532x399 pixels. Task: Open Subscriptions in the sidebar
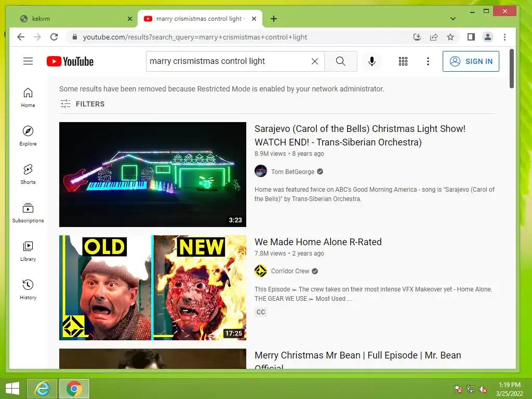(x=28, y=212)
